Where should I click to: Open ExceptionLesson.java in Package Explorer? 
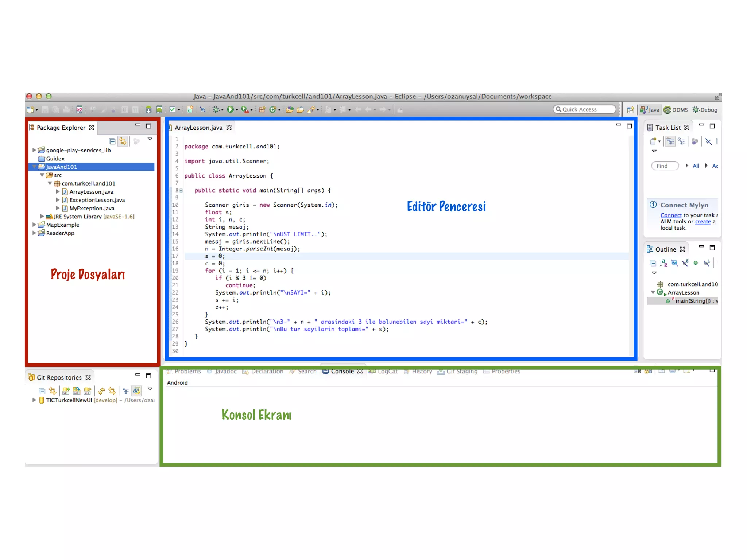point(97,200)
